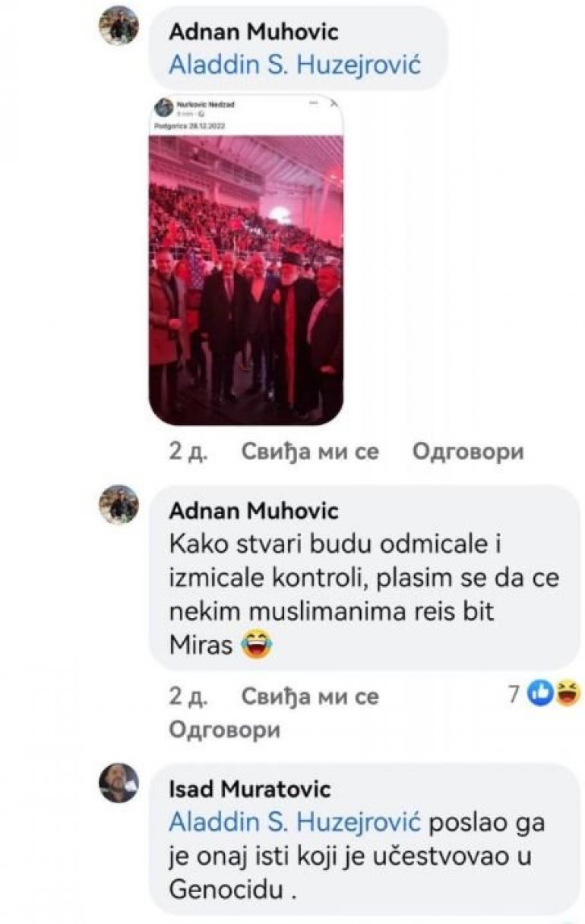The height and width of the screenshot is (924, 585).
Task: Open the Isad Muratovic name link
Action: [250, 789]
